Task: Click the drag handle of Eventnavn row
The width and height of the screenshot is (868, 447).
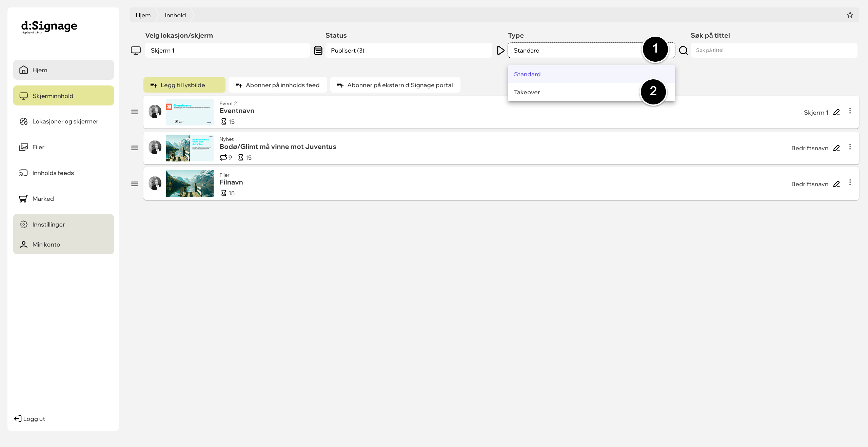Action: [x=135, y=112]
